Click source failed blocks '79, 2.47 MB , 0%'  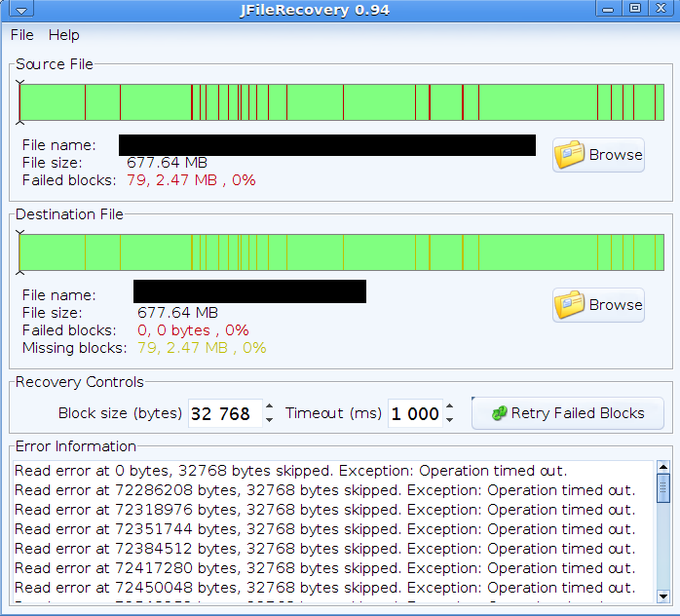pos(191,180)
